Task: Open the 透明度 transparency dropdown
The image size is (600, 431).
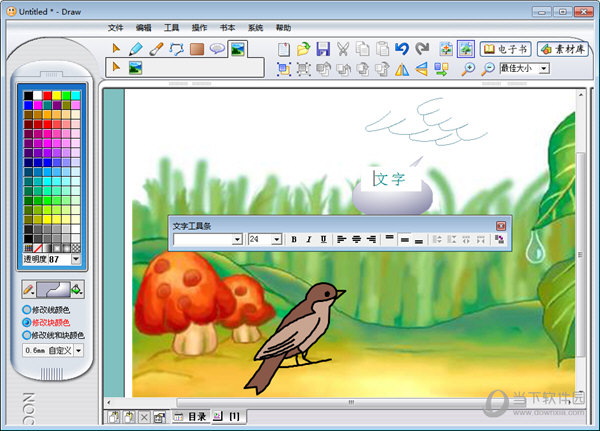Action: pos(76,259)
